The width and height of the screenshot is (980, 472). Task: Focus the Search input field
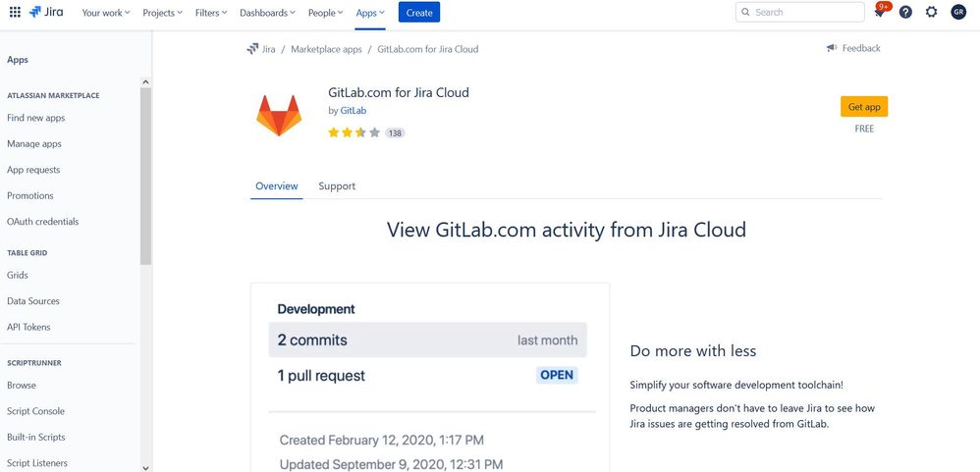799,12
